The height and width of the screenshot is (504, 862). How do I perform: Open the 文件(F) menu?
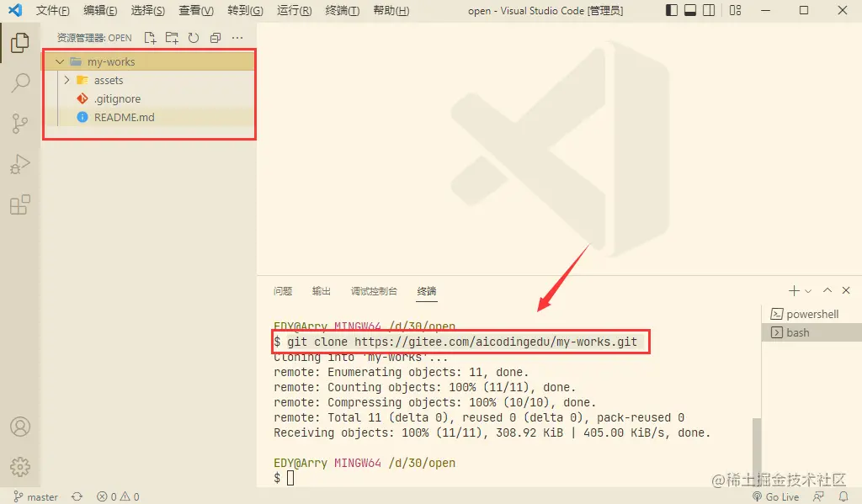[x=53, y=10]
